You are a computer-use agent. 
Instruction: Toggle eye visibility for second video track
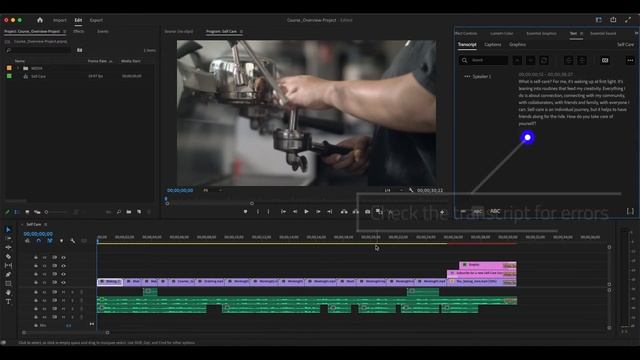[x=63, y=266]
